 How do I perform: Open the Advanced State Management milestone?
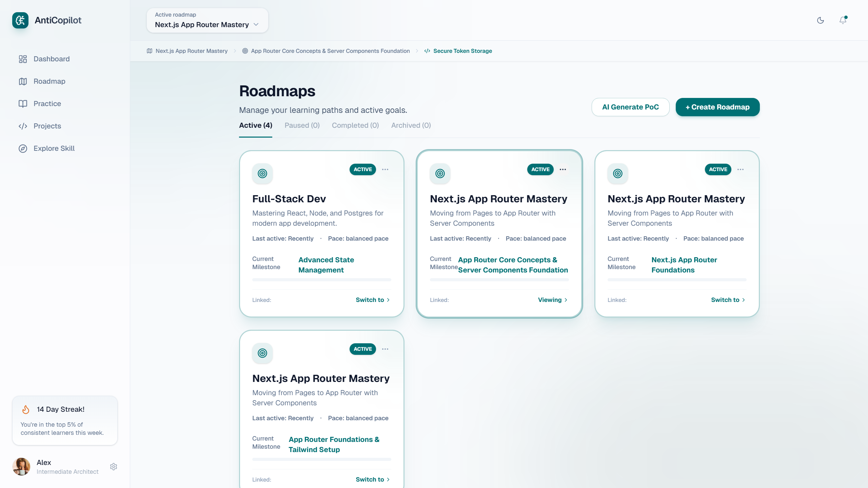pyautogui.click(x=326, y=265)
